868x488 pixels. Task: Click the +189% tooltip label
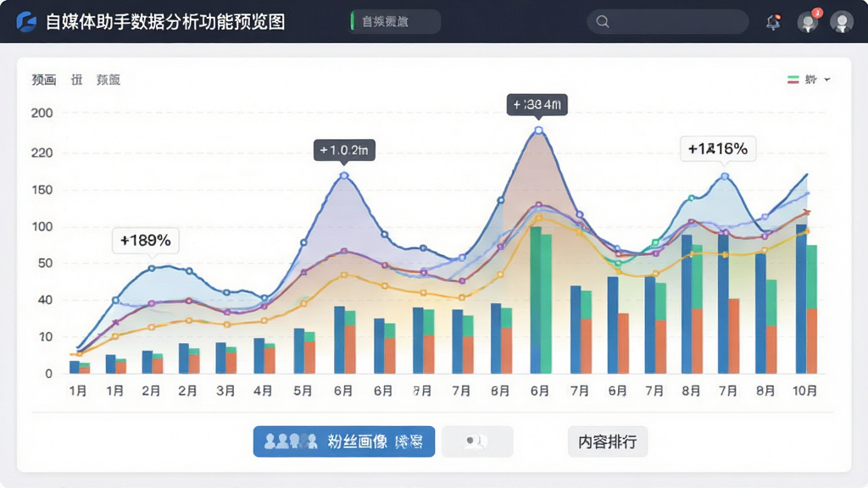point(145,240)
